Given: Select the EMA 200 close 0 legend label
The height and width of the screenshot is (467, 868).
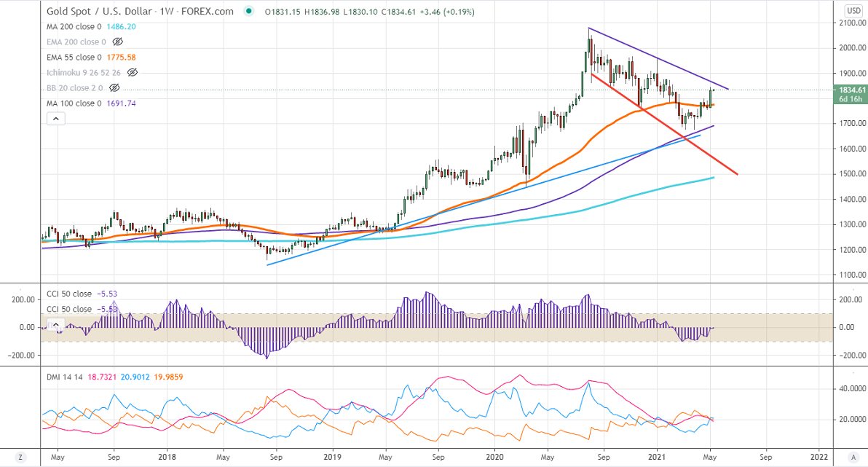Looking at the screenshot, I should 76,42.
